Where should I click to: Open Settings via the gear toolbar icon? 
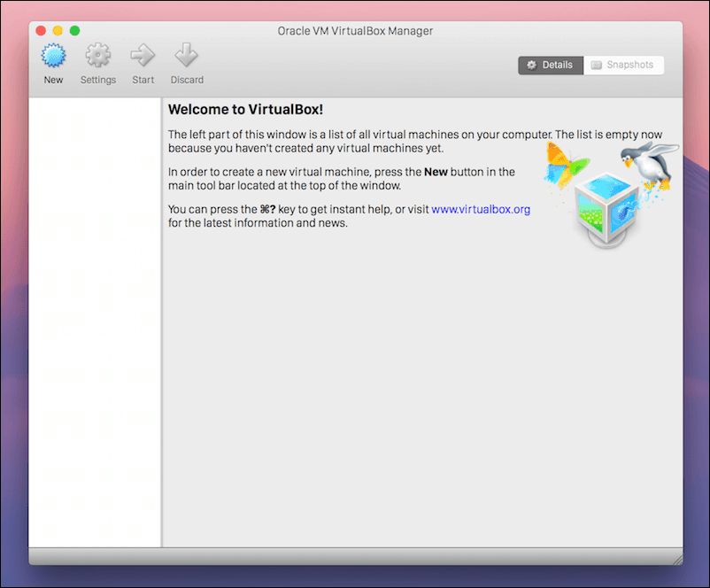pyautogui.click(x=98, y=57)
